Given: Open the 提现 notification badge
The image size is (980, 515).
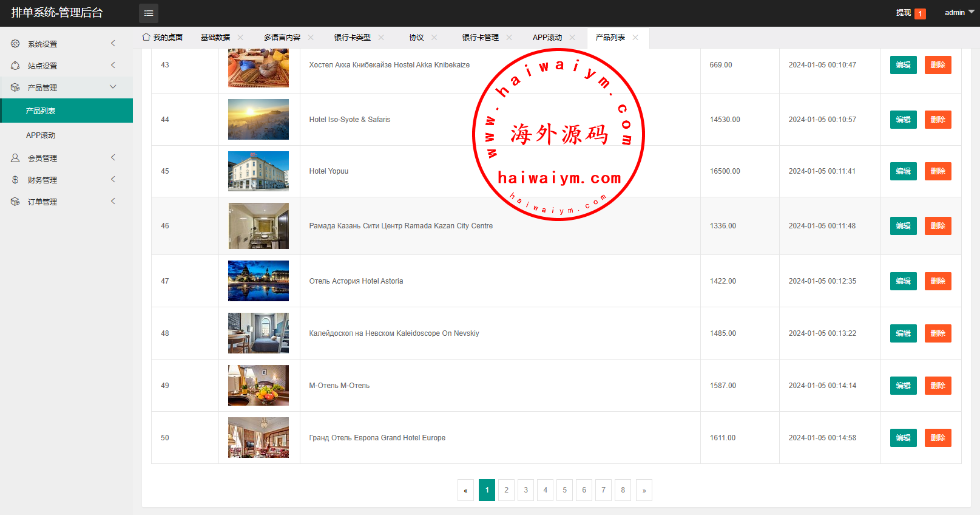Looking at the screenshot, I should pos(920,13).
